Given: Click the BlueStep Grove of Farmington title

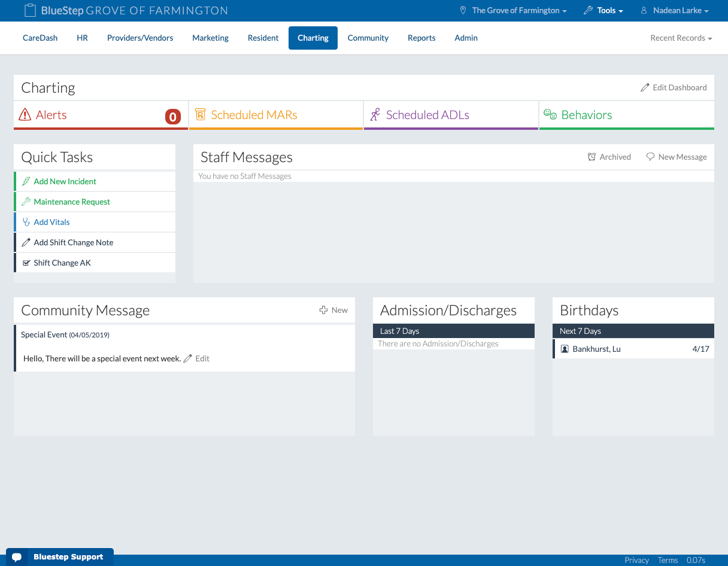Looking at the screenshot, I should point(134,11).
